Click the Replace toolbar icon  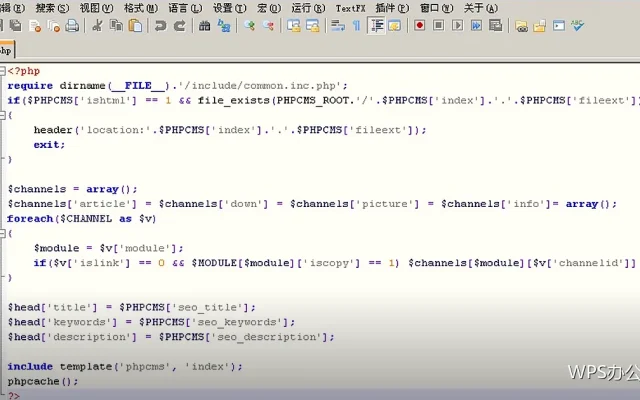224,26
